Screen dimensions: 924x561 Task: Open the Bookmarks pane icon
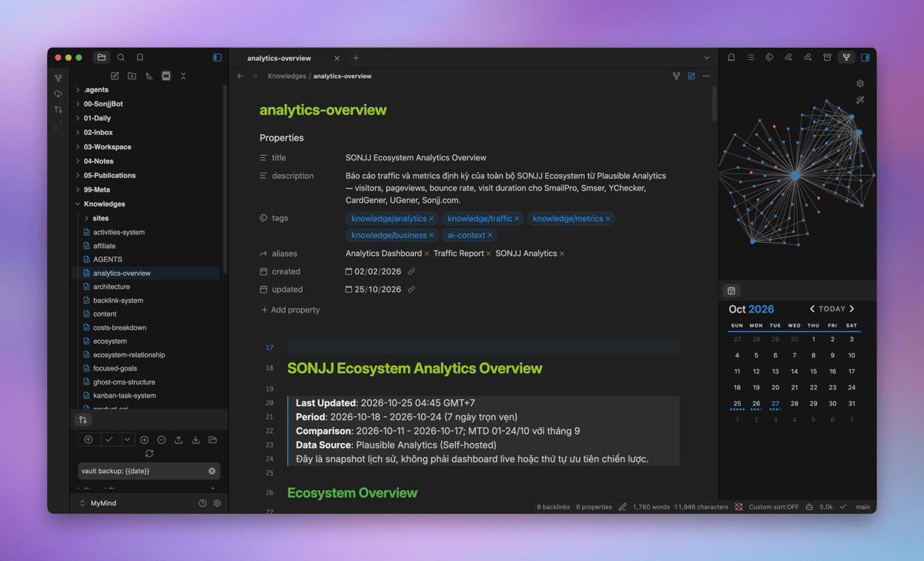[x=140, y=58]
